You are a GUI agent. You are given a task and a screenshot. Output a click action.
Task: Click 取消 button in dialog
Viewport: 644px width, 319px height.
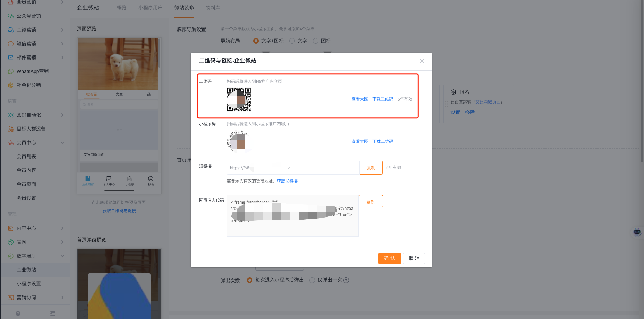coord(414,258)
